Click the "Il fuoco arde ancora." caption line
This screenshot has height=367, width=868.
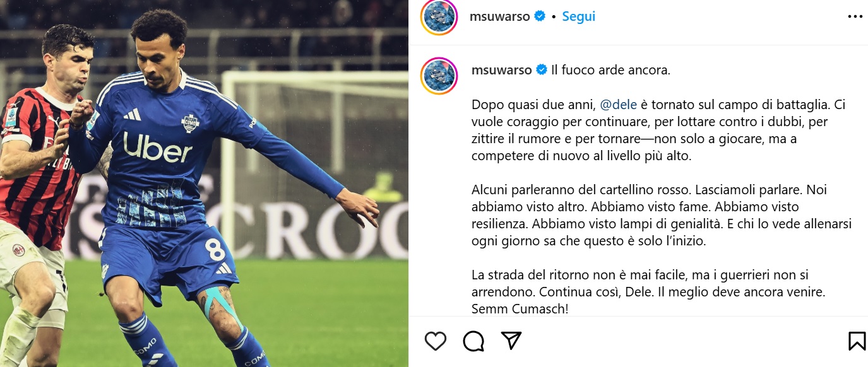click(x=610, y=71)
